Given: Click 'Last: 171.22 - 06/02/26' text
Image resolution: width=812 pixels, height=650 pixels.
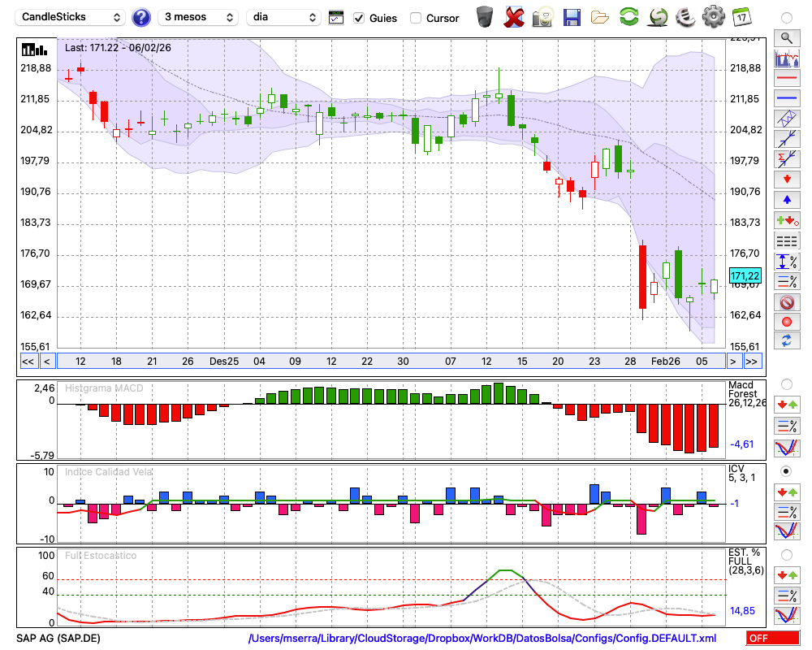Looking at the screenshot, I should (118, 48).
